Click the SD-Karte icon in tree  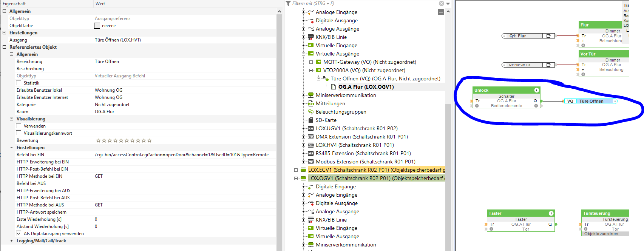pyautogui.click(x=311, y=120)
